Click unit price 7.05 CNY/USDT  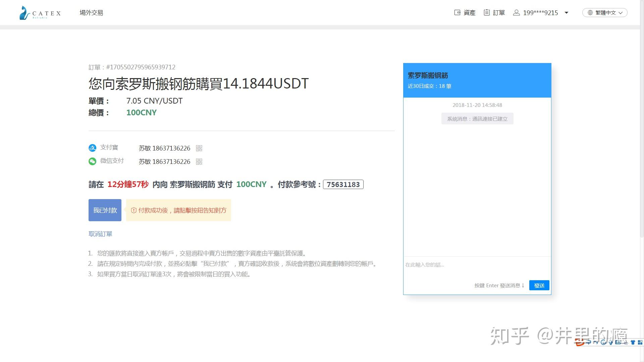154,101
